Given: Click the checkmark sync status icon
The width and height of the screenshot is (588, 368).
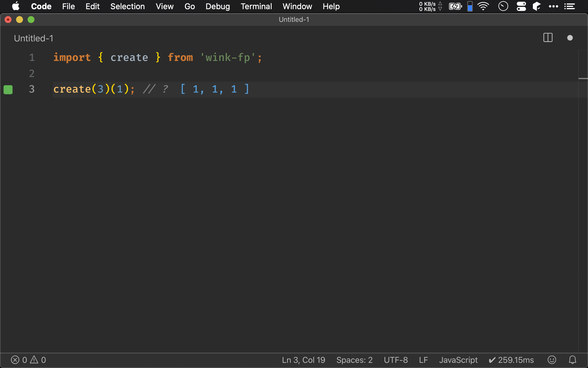Looking at the screenshot, I should coord(492,360).
